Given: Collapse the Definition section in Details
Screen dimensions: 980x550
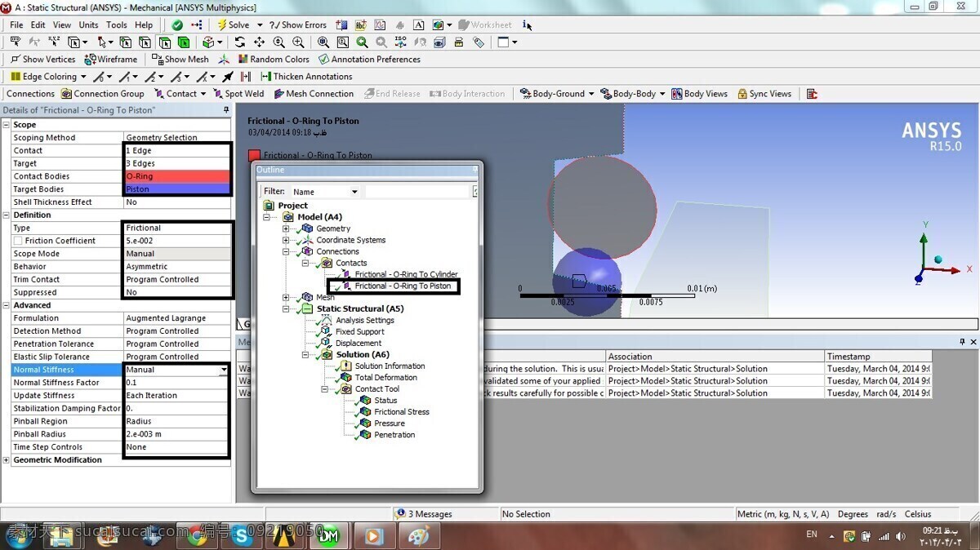Looking at the screenshot, I should click(7, 215).
